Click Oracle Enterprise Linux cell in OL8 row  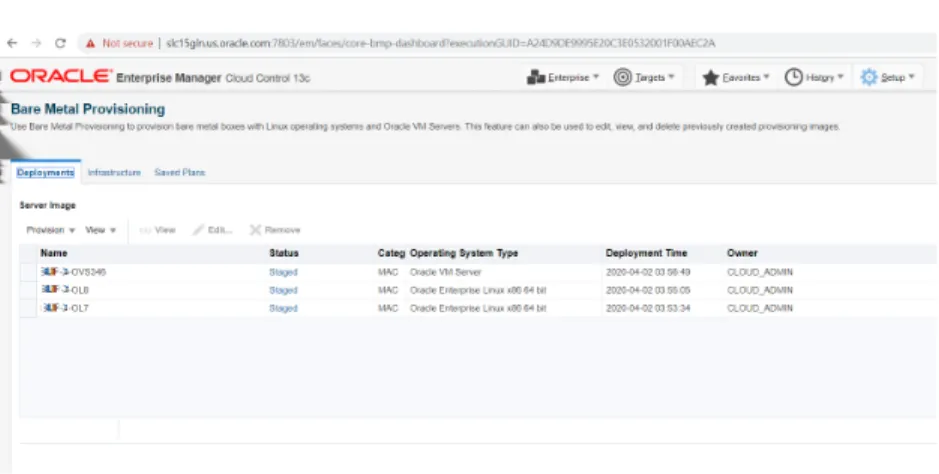(x=478, y=290)
